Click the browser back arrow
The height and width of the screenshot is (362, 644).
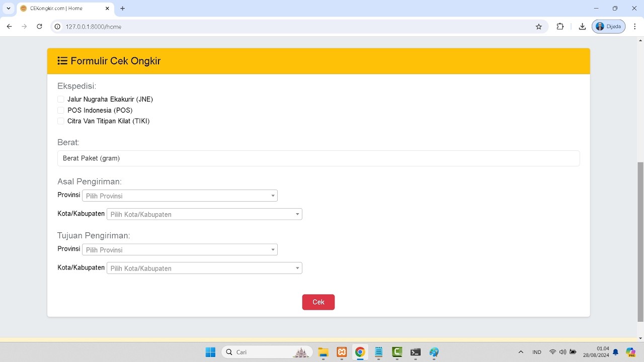[x=9, y=27]
